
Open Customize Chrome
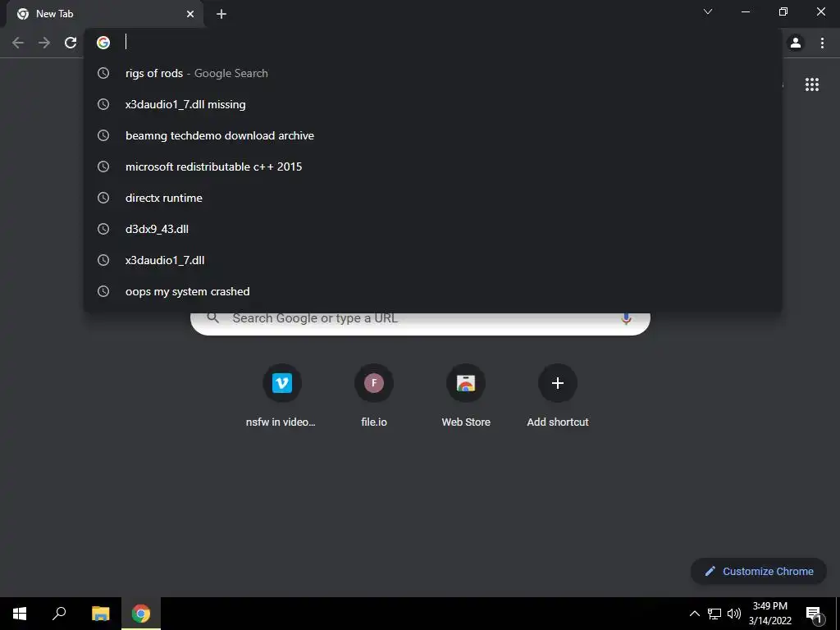759,571
